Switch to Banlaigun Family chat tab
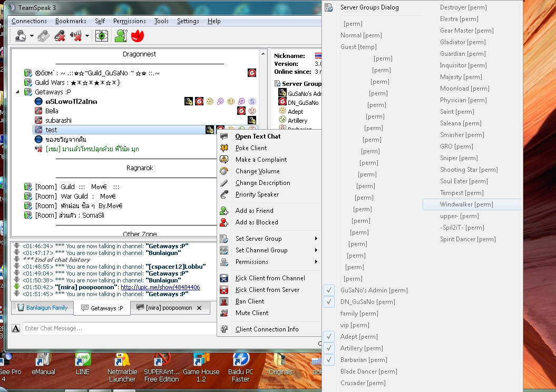556x392 pixels. tap(43, 308)
